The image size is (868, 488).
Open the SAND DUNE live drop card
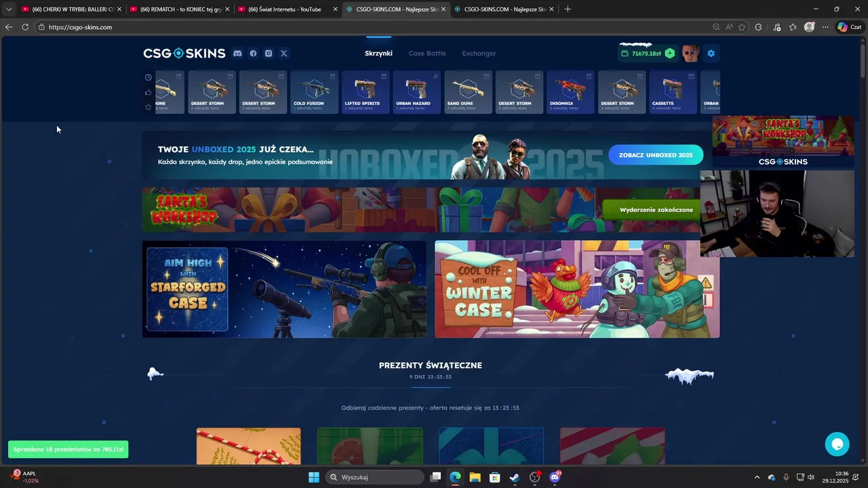(468, 92)
